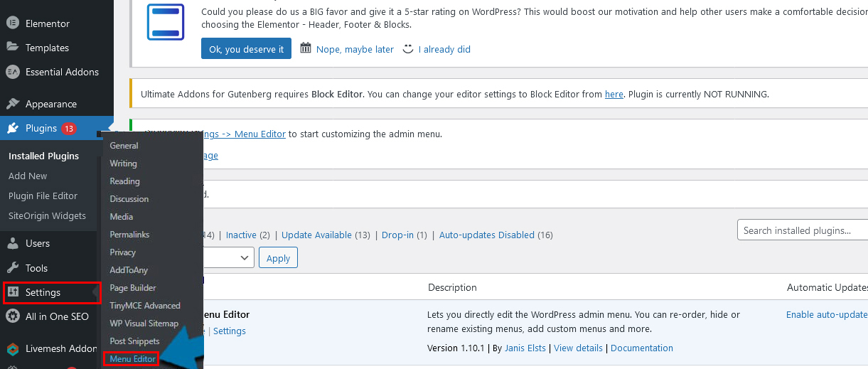868x369 pixels.
Task: Click the Plugins plug icon
Action: tap(12, 128)
